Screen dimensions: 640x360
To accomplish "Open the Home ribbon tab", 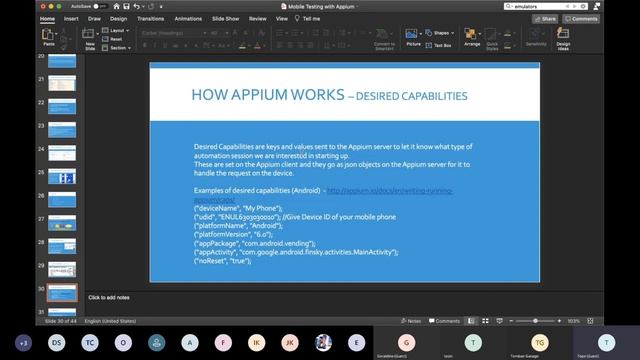I will (47, 19).
